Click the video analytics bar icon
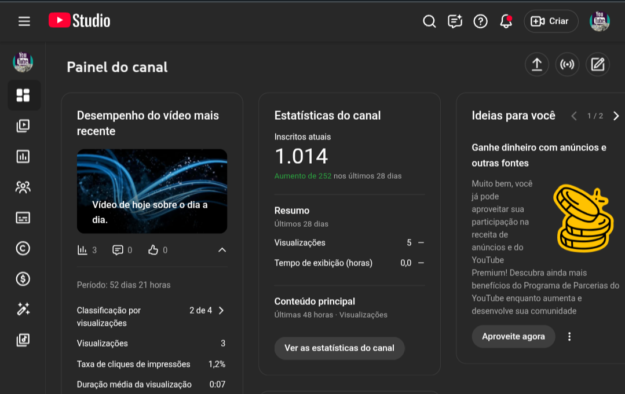Image resolution: width=625 pixels, height=394 pixels. 82,250
